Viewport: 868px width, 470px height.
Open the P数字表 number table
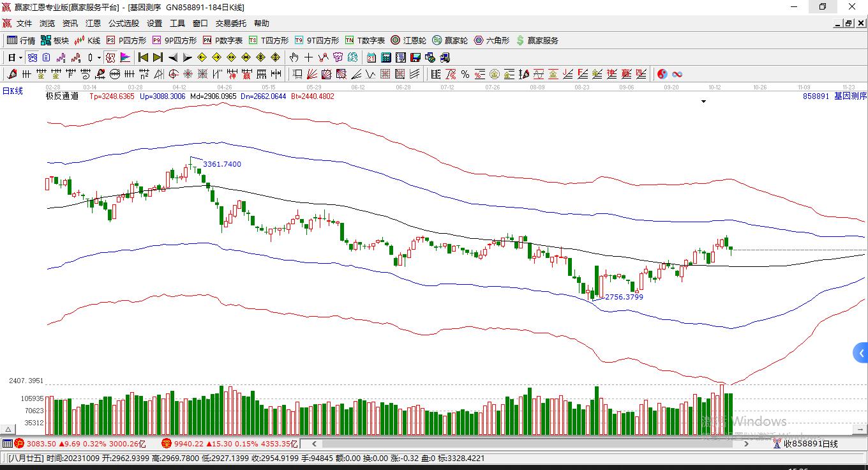[x=223, y=40]
